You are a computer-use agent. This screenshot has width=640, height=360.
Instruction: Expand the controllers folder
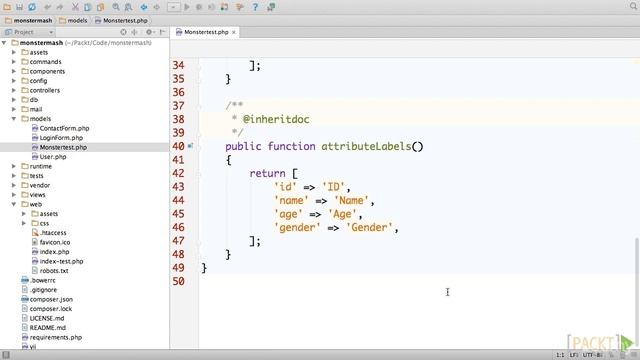14,90
